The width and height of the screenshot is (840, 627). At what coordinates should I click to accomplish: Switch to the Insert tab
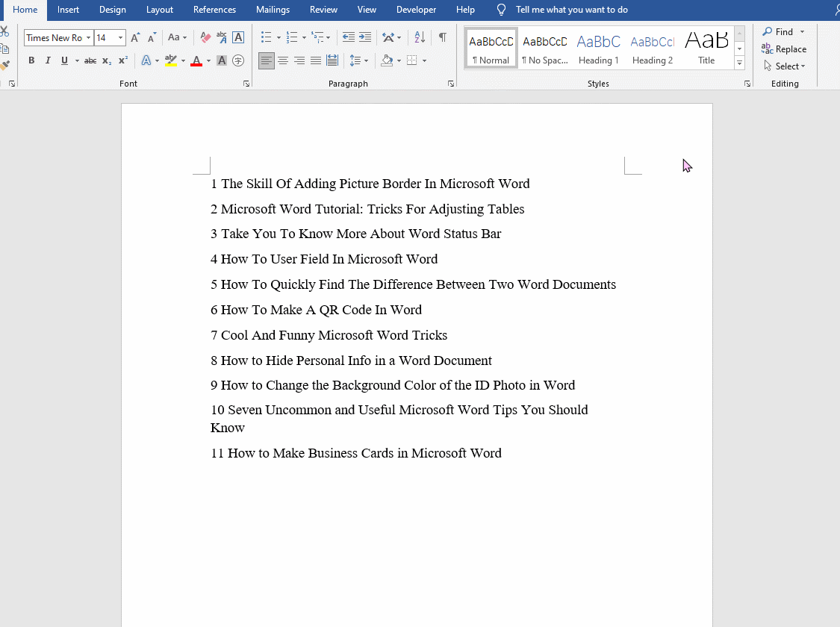[68, 10]
